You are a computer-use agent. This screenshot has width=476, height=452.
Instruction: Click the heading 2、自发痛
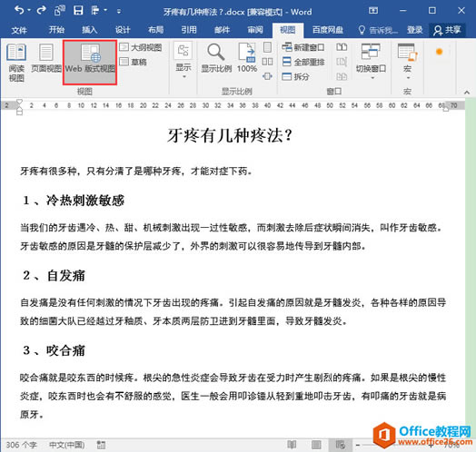[54, 275]
